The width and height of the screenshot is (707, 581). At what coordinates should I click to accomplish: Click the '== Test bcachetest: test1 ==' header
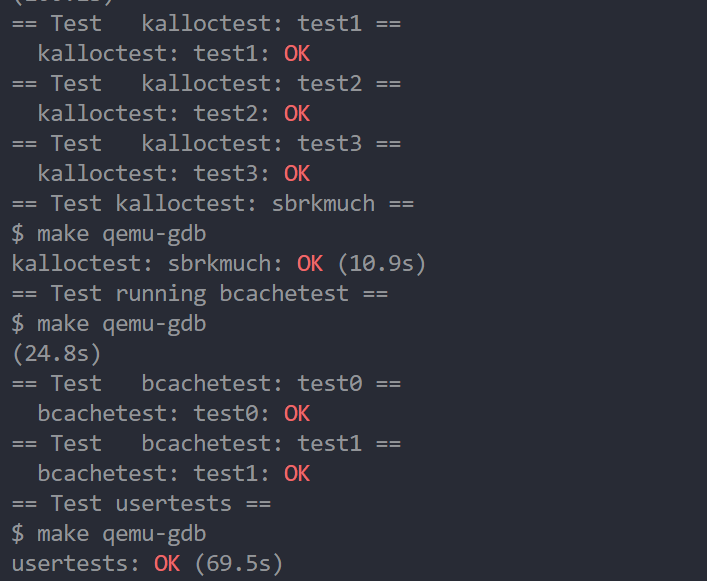tap(207, 444)
